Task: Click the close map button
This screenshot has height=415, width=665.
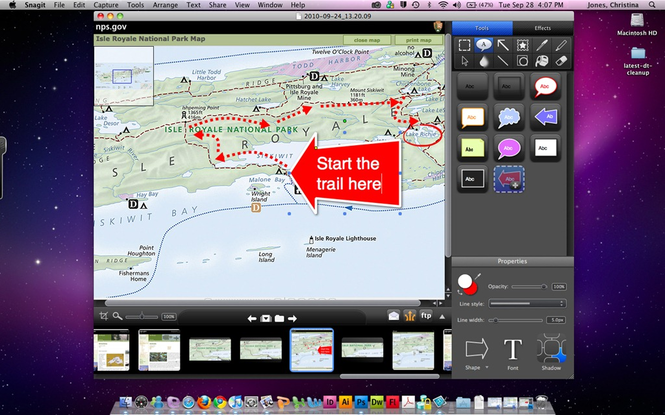Action: click(x=367, y=40)
